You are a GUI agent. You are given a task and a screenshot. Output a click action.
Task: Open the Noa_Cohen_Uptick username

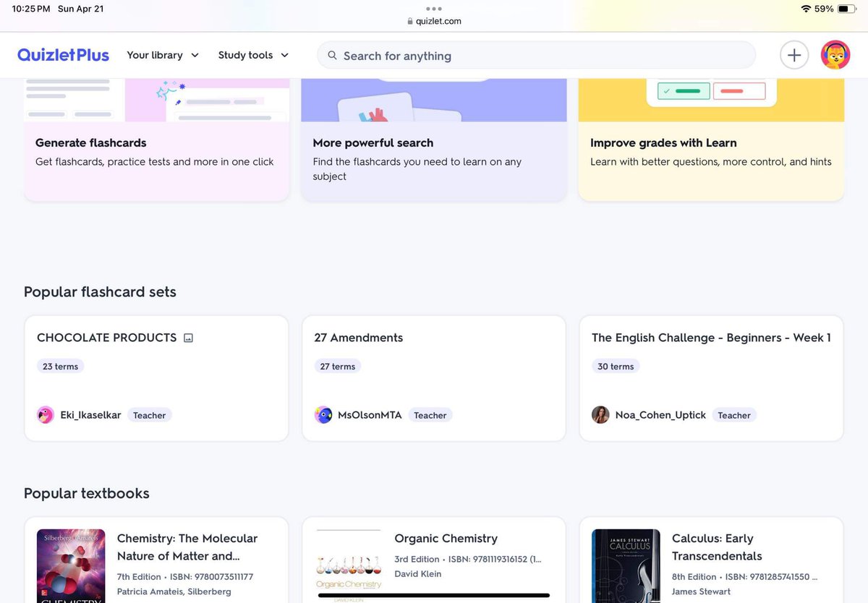coord(660,415)
